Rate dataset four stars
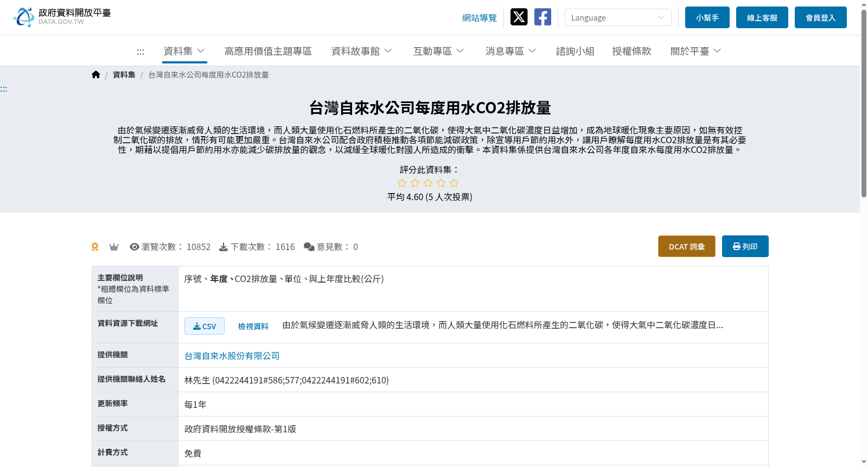868x467 pixels. [441, 183]
